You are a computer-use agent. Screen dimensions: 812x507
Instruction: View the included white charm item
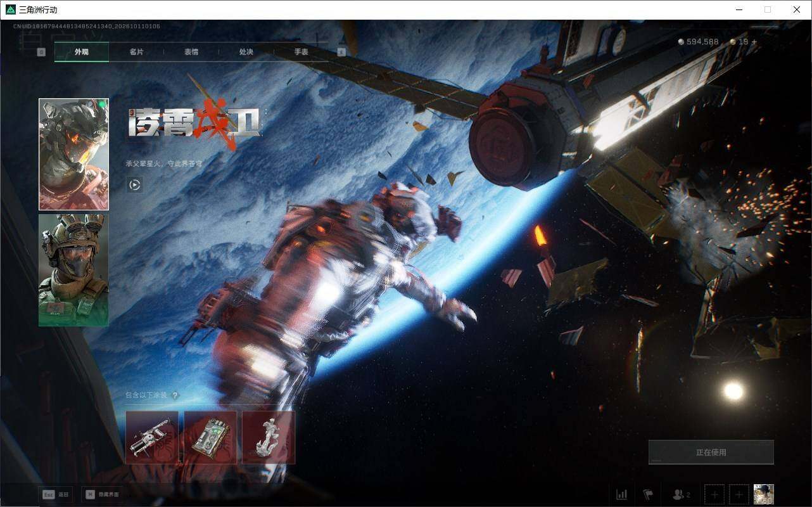[269, 437]
